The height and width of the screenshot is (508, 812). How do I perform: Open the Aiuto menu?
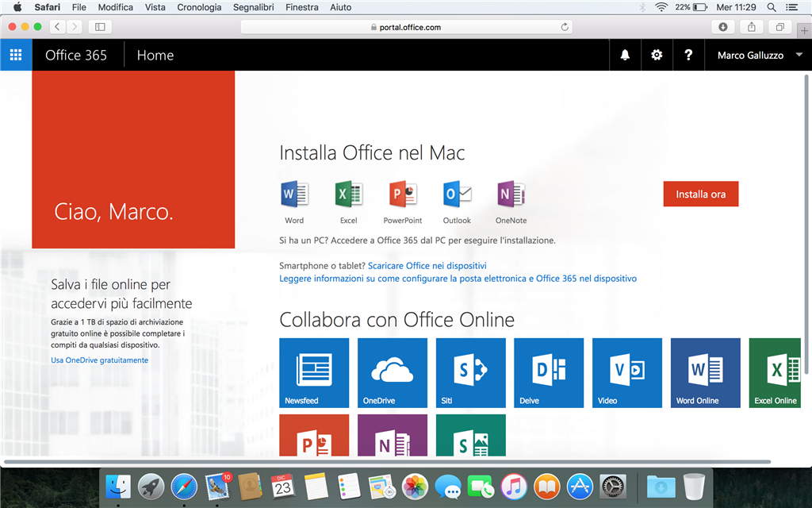coord(341,7)
